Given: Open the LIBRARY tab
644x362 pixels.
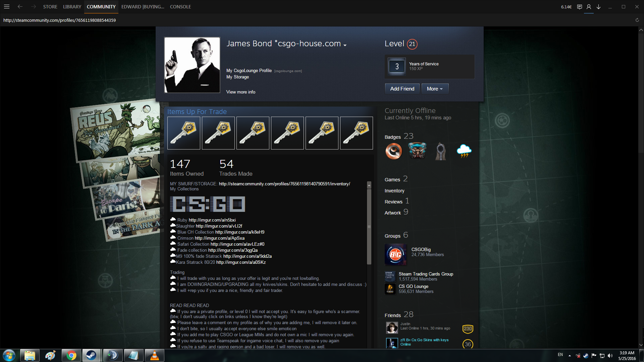Looking at the screenshot, I should click(x=72, y=7).
